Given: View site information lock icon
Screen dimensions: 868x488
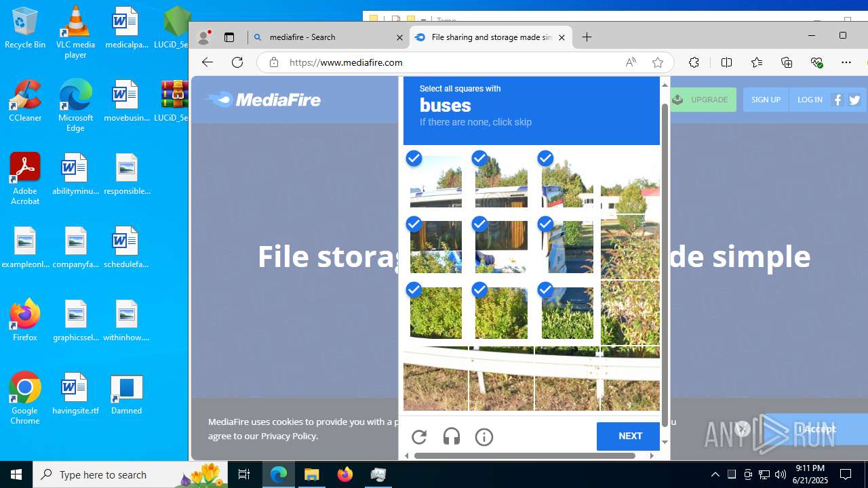Looking at the screenshot, I should coord(274,62).
